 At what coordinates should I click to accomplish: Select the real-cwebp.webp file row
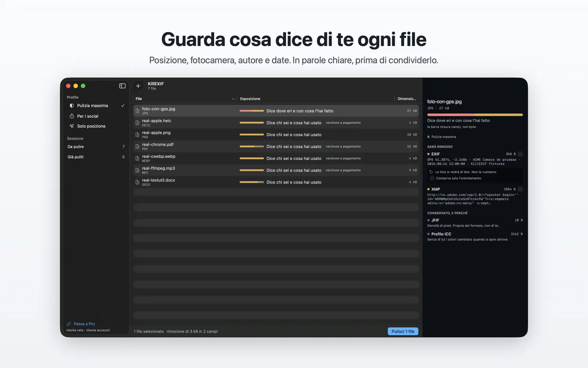[276, 158]
